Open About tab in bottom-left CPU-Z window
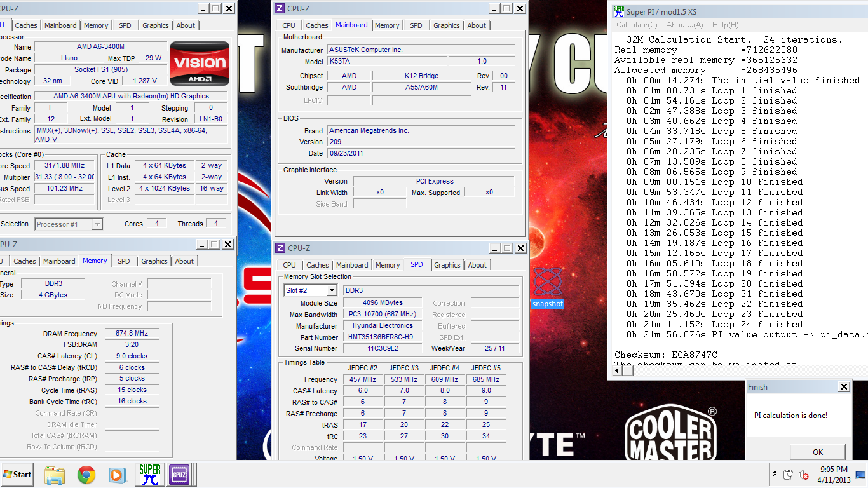Image resolution: width=868 pixels, height=488 pixels. (184, 261)
